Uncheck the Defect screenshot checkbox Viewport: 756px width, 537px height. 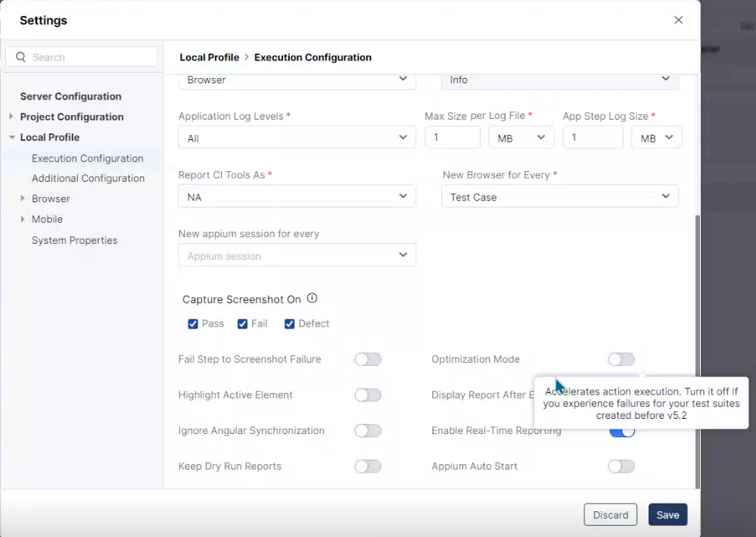pyautogui.click(x=289, y=324)
